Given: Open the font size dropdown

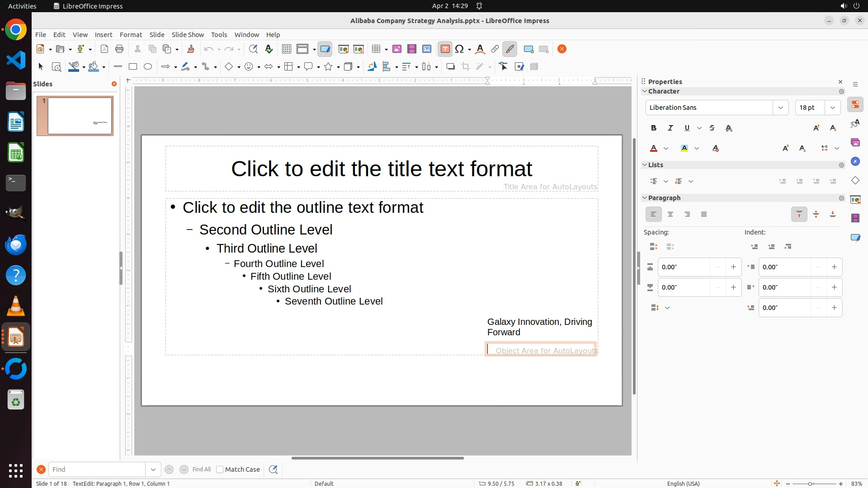Looking at the screenshot, I should [832, 108].
